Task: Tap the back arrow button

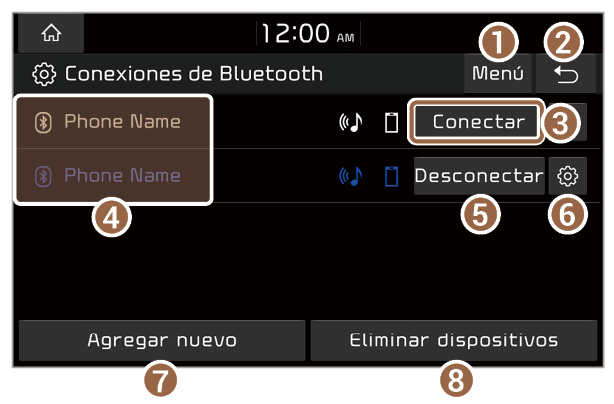Action: (566, 74)
